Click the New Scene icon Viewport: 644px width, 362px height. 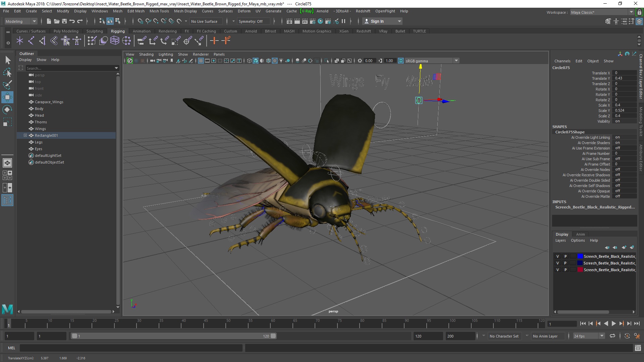point(49,21)
